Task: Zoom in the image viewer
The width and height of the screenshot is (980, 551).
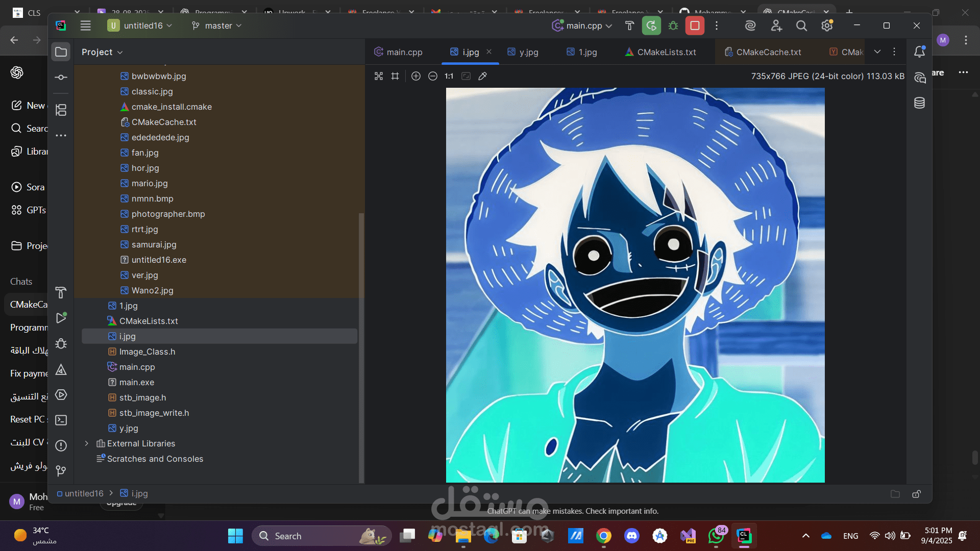Action: click(416, 76)
